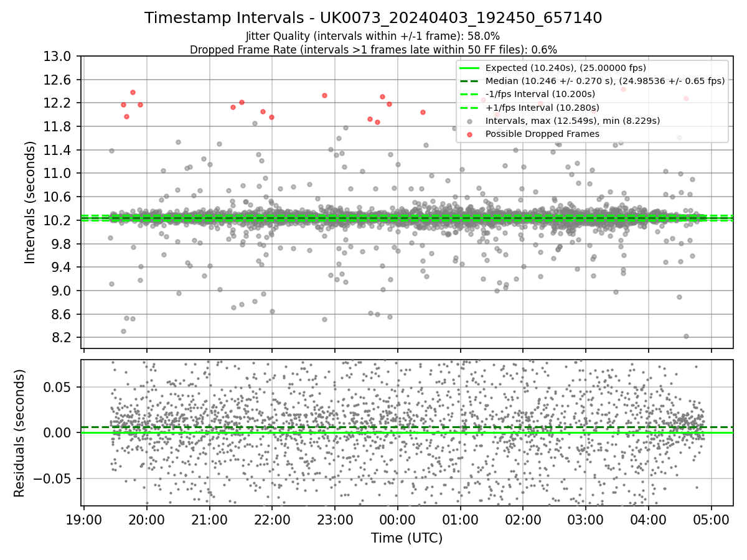
Task: Click the '00:00' time axis label
Action: click(398, 520)
